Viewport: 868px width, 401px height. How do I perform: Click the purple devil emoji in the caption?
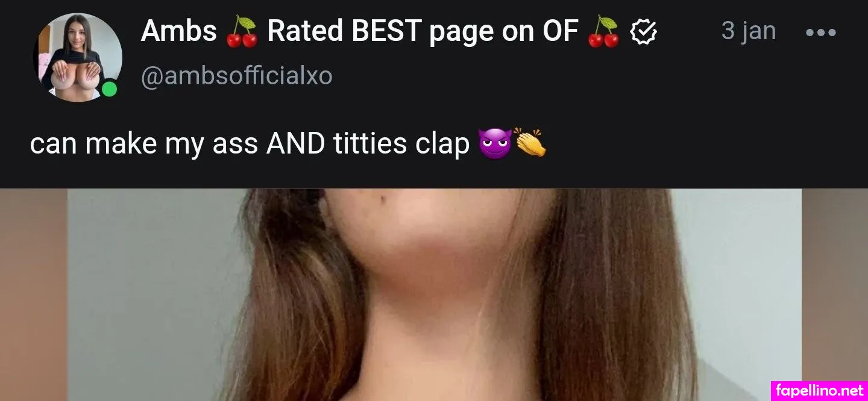[494, 143]
